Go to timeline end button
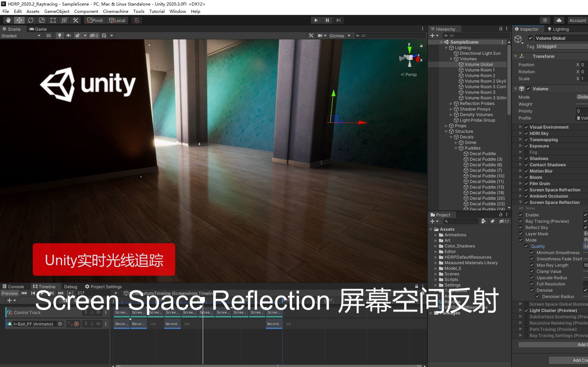This screenshot has height=367, width=588. tap(61, 293)
